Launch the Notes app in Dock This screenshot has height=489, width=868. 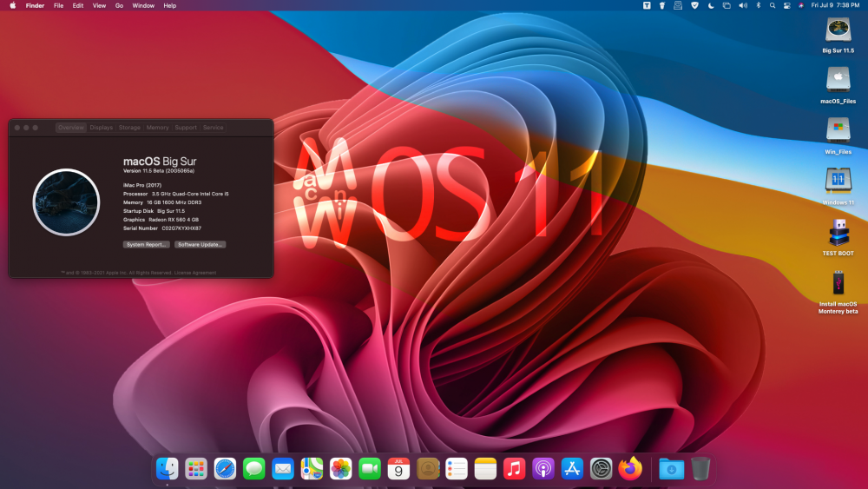(485, 469)
